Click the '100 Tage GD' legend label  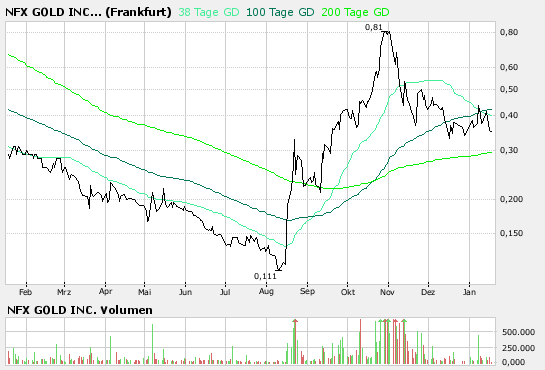pyautogui.click(x=280, y=13)
